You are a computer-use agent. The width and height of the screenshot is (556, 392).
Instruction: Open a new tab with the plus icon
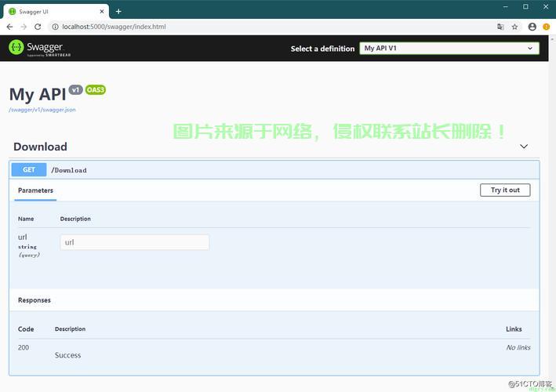[118, 11]
